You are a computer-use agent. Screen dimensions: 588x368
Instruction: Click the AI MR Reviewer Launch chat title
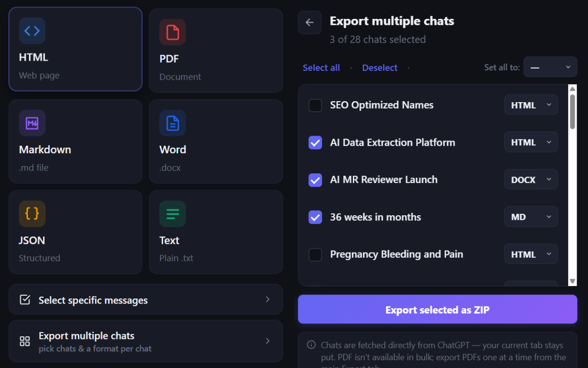pyautogui.click(x=384, y=180)
